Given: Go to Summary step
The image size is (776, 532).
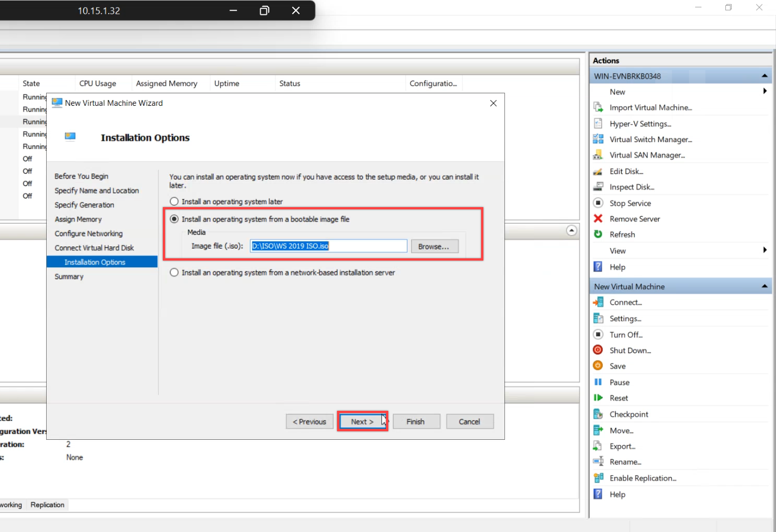Looking at the screenshot, I should (69, 277).
